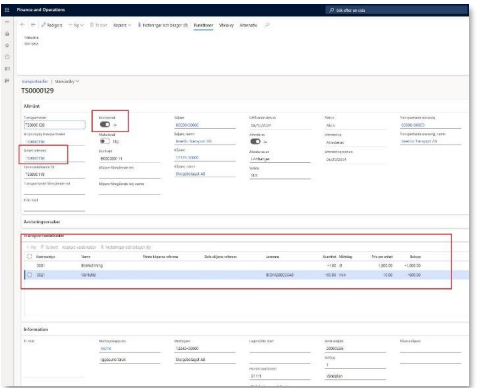Screen dimensions: 479x388
Task: Click the -1,000.00 amount cell
Action: [x=413, y=266]
